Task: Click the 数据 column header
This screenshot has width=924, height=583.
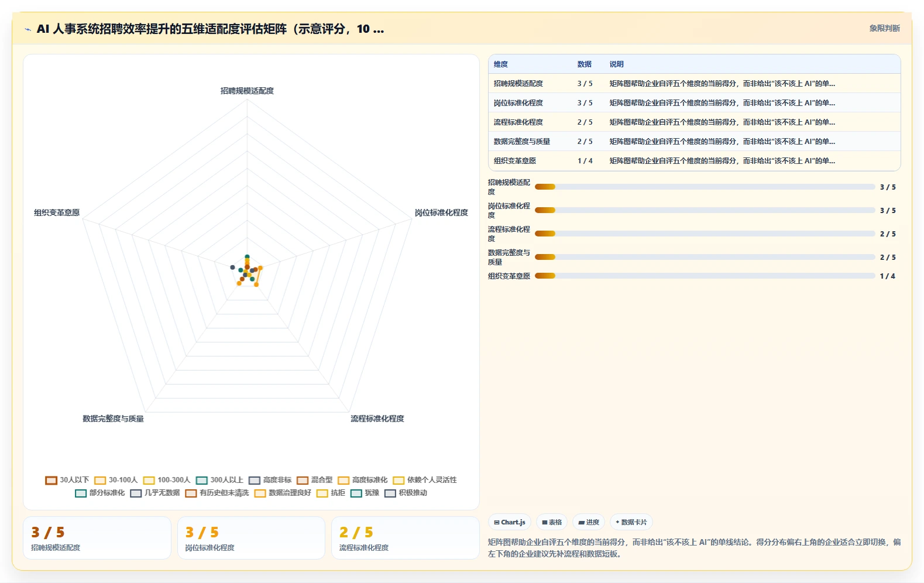Action: 585,64
